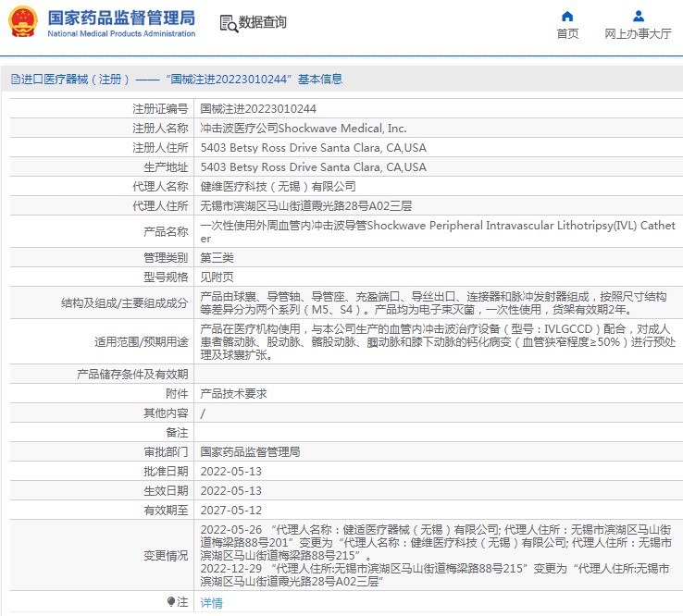Click the 产品储存条件及有效期 label
Viewport: 683px width, 616px height.
(132, 375)
